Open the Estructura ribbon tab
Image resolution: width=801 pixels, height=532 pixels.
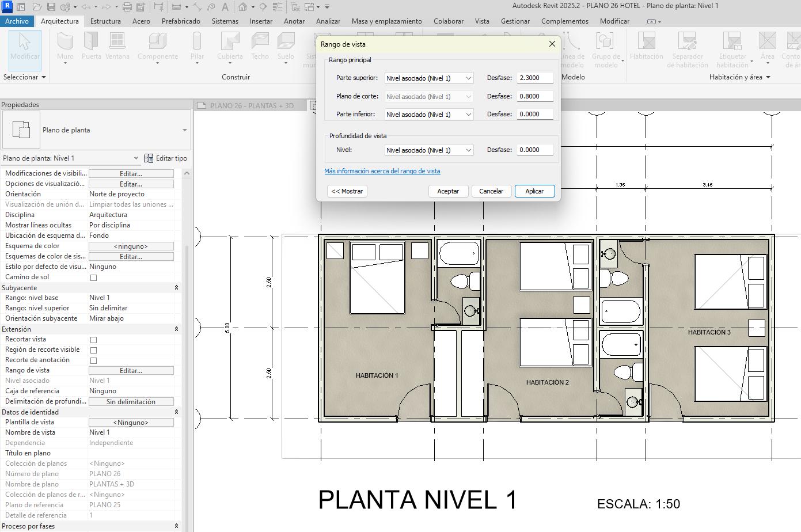tap(105, 21)
